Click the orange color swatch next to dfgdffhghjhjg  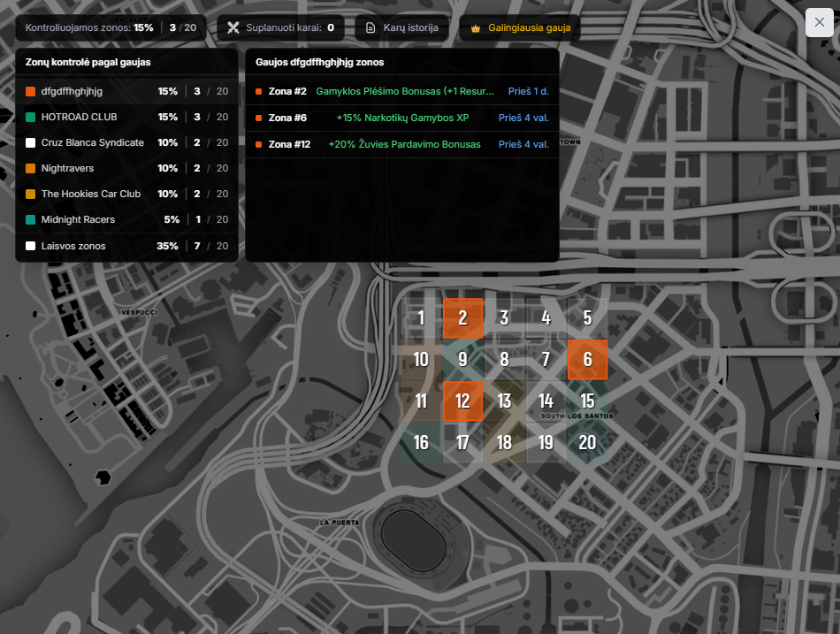coord(31,92)
